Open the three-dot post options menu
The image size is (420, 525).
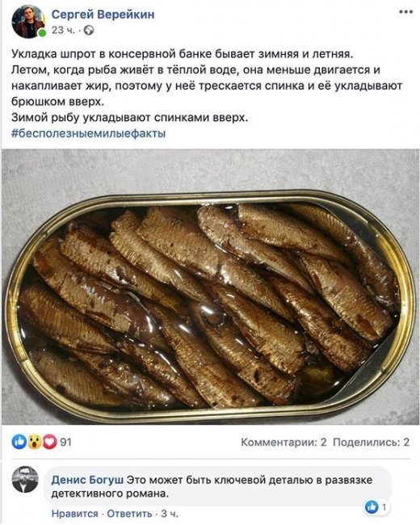[405, 12]
